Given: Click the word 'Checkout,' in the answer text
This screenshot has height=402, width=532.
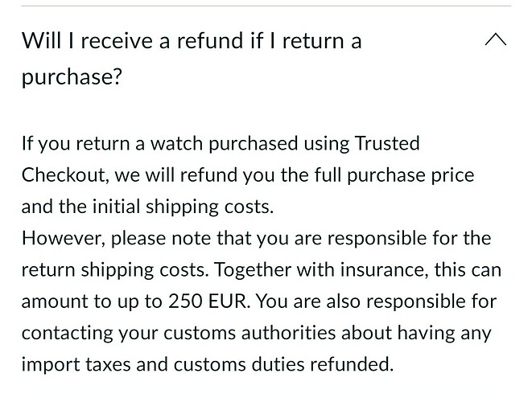Looking at the screenshot, I should pyautogui.click(x=65, y=175).
